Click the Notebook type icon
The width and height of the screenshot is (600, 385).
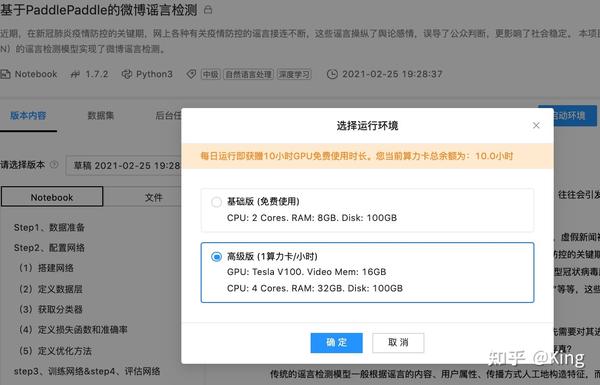click(x=5, y=74)
